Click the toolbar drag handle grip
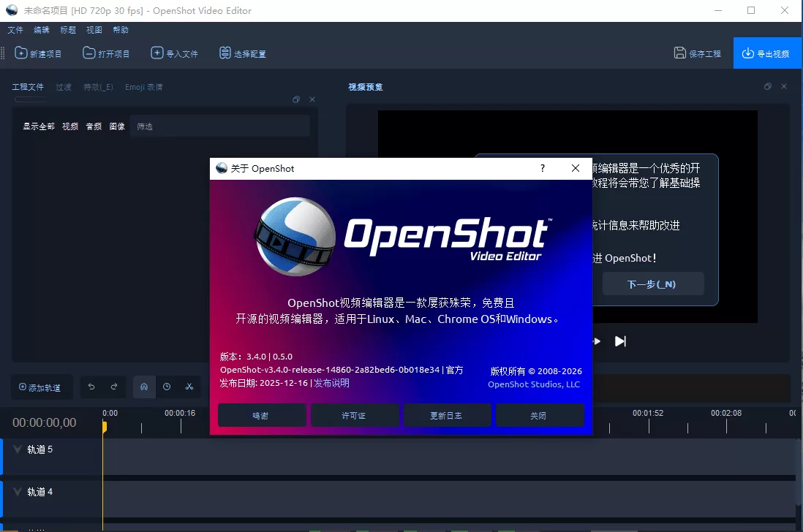 point(3,53)
